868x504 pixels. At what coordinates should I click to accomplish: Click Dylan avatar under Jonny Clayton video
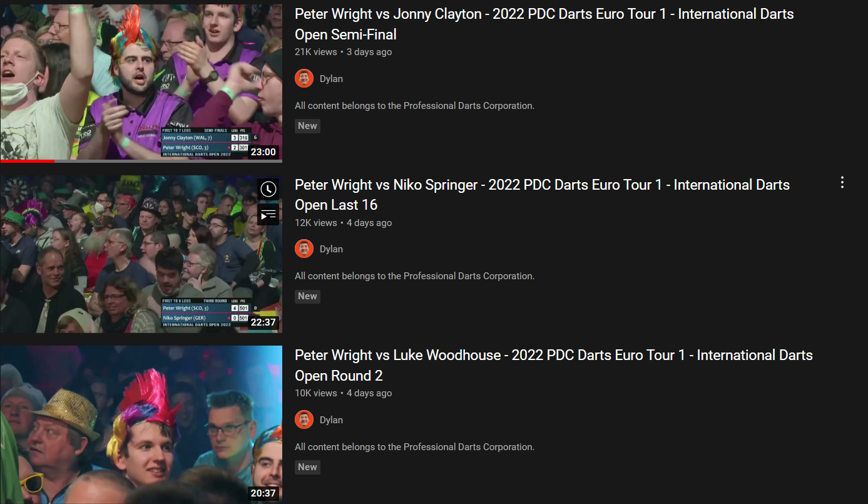pyautogui.click(x=304, y=78)
